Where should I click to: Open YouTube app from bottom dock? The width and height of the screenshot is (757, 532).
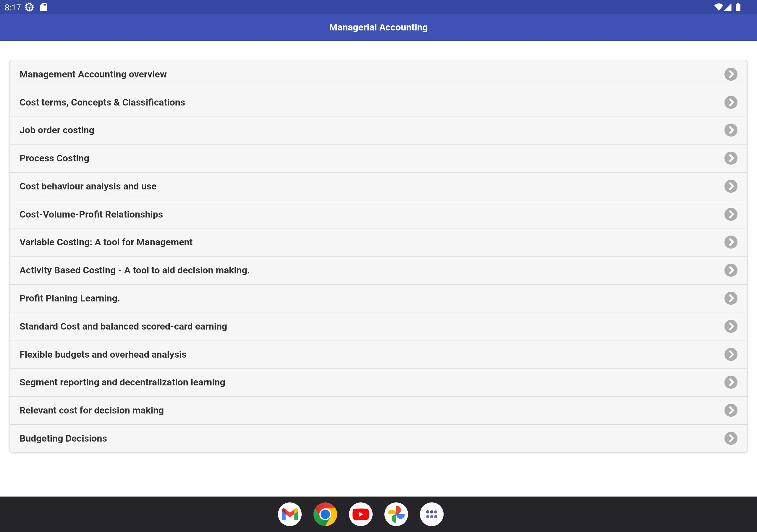[x=361, y=514]
